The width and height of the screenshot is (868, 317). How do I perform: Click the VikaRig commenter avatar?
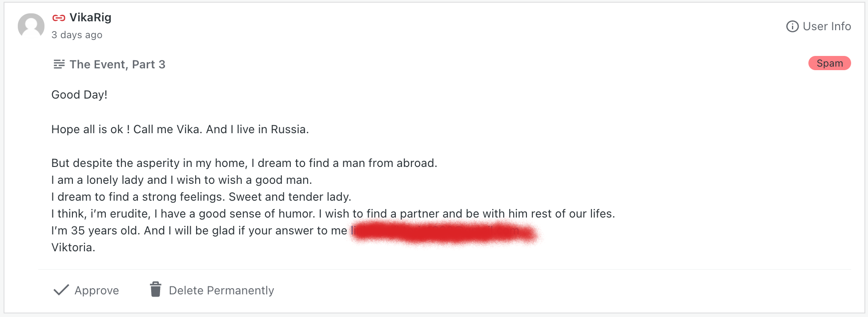pos(31,26)
